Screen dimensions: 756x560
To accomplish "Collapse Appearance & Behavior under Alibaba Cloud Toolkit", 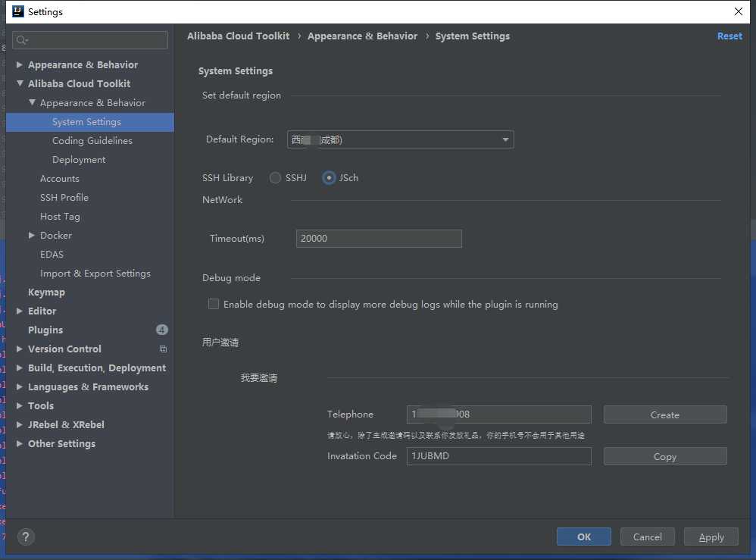I will [32, 102].
